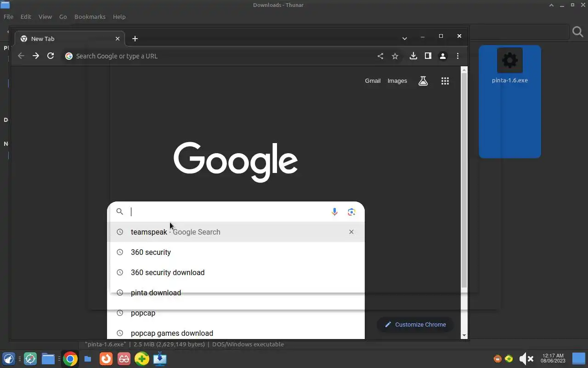Toggle muted volume icon in tray

tap(526, 359)
